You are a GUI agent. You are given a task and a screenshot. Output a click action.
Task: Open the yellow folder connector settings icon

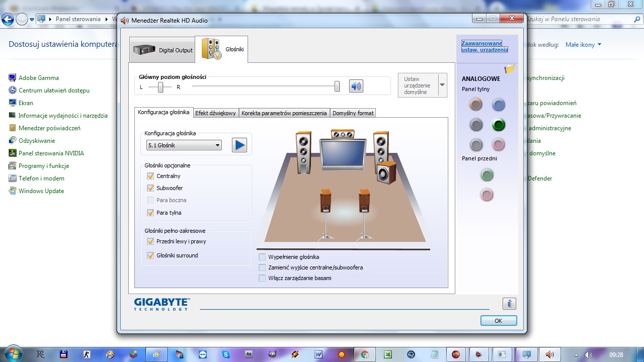coord(510,69)
